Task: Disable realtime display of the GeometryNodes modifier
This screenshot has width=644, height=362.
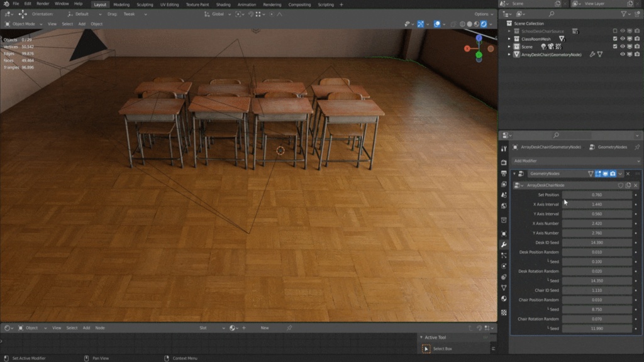Action: point(604,173)
